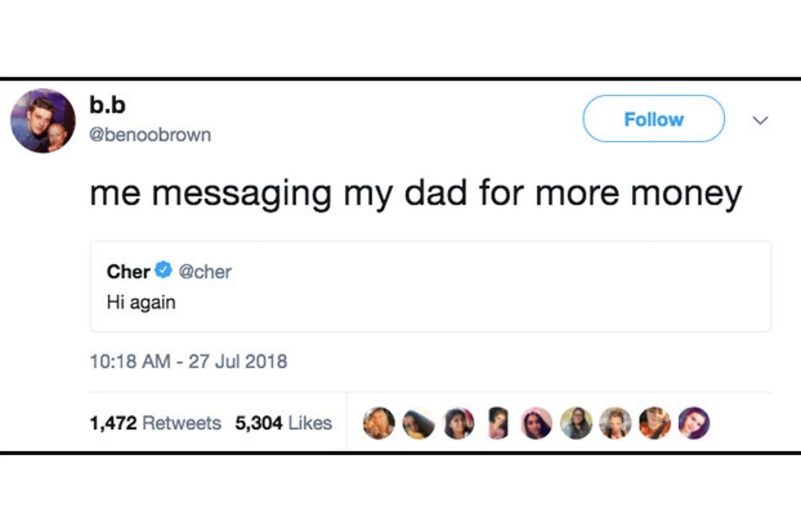Open the narrow rectangular liker avatar
The width and height of the screenshot is (801, 532).
click(497, 423)
